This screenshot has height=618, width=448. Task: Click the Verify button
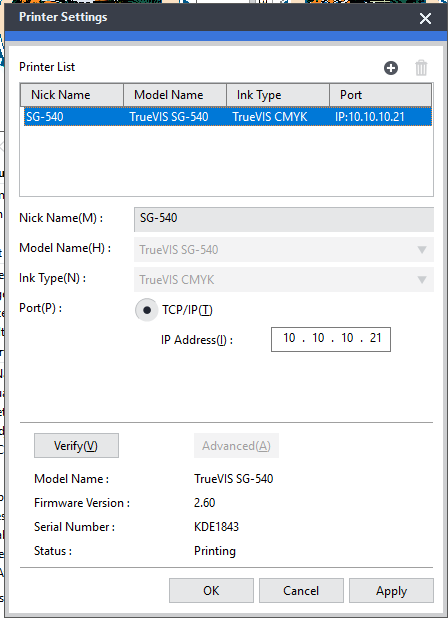(76, 446)
